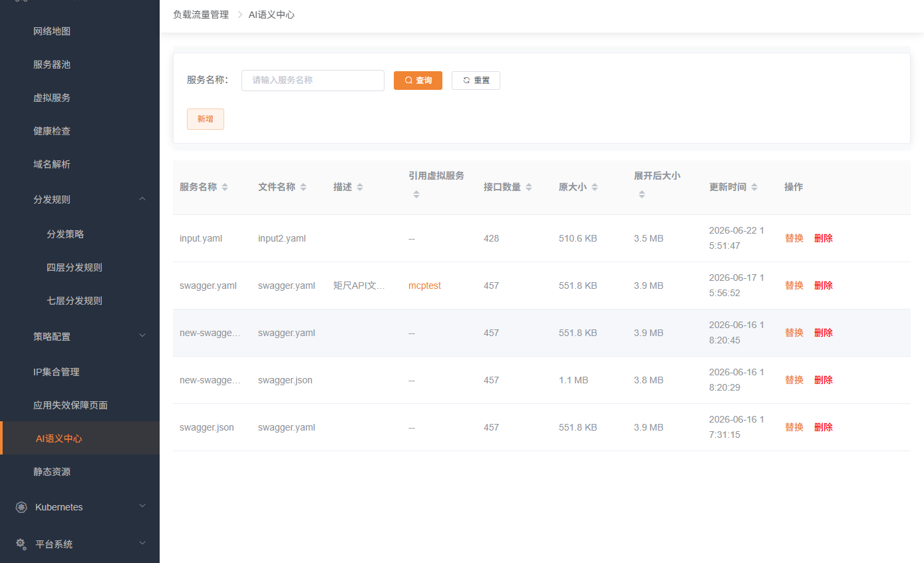
Task: Sort table by 展开后大小 column arrows
Action: pyautogui.click(x=642, y=194)
